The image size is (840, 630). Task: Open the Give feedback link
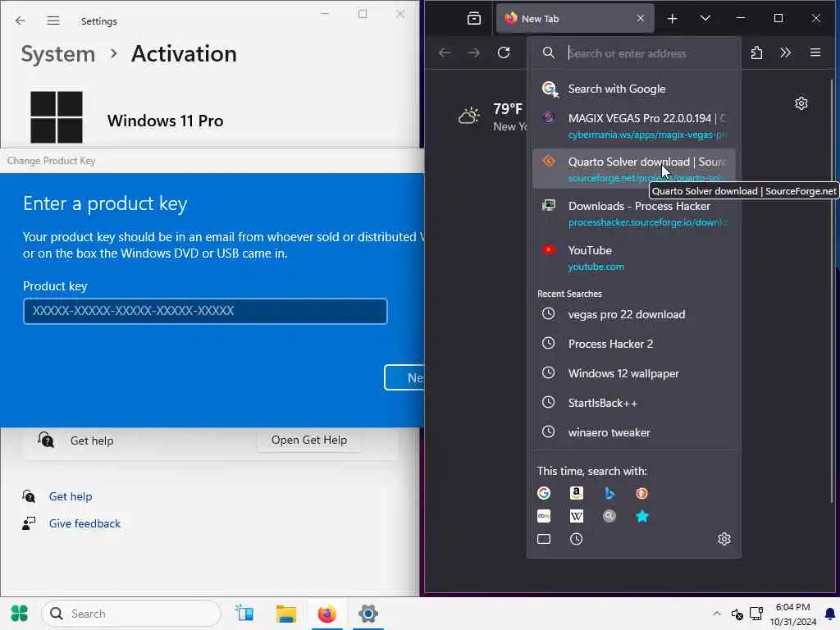(84, 524)
